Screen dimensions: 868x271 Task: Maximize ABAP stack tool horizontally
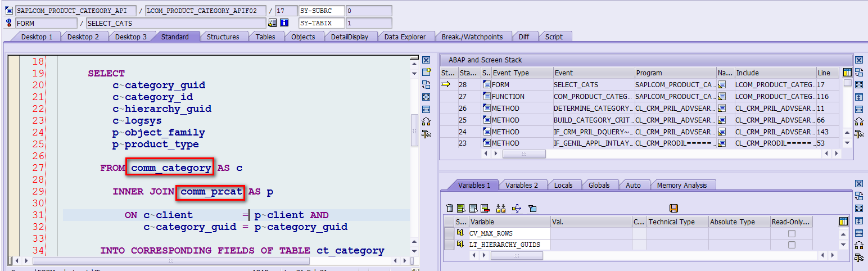click(x=858, y=109)
